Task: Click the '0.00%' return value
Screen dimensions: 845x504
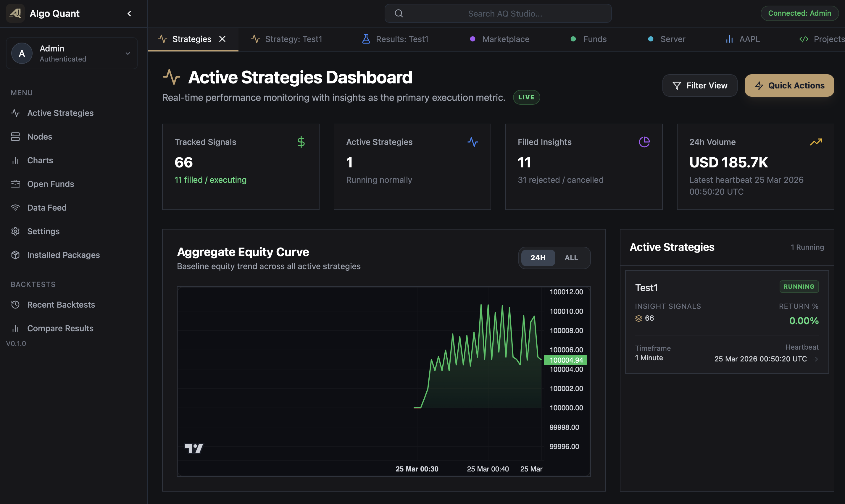Action: [804, 321]
